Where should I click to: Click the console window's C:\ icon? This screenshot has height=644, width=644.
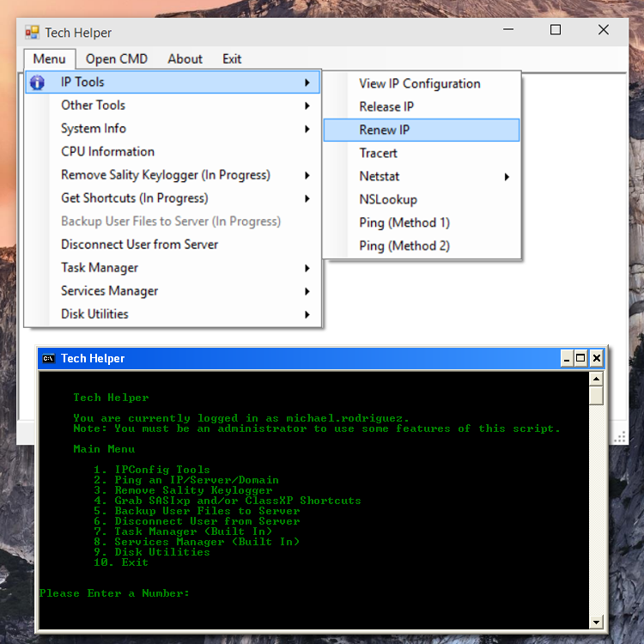tap(48, 358)
